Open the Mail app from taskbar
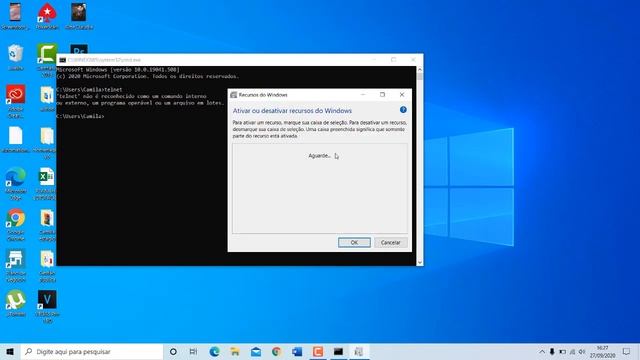The image size is (640, 360). (256, 351)
